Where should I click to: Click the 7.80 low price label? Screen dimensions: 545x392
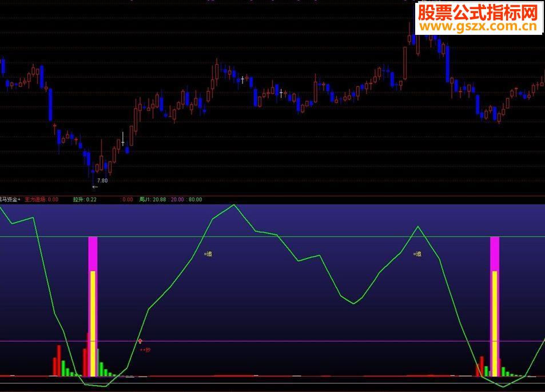[102, 181]
